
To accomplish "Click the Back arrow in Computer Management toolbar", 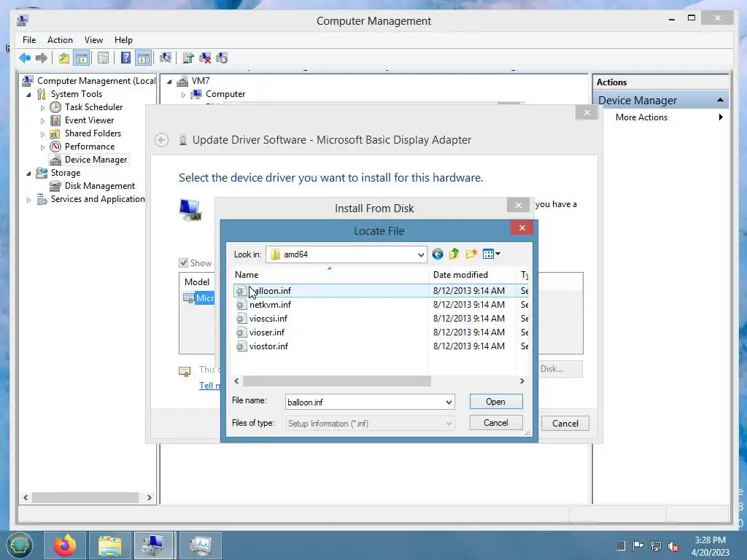I will point(25,58).
